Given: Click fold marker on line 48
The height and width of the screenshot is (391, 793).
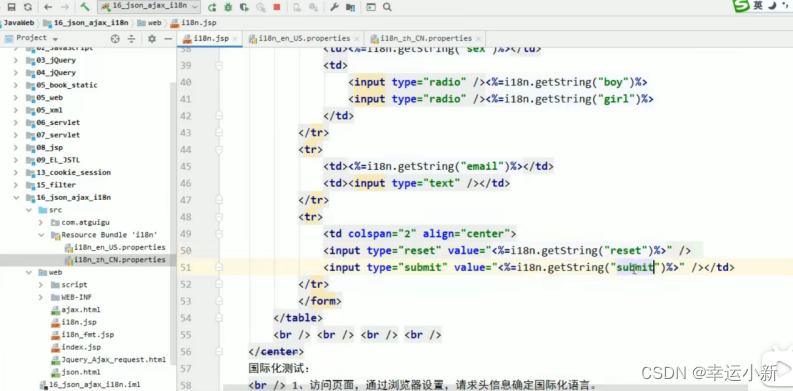Looking at the screenshot, I should click(x=219, y=216).
